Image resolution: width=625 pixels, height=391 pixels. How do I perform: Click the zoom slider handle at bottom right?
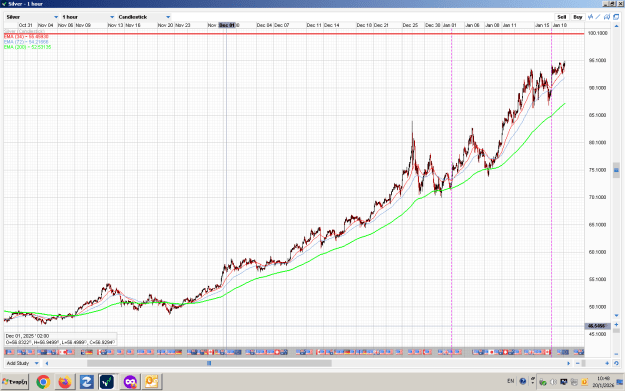click(584, 363)
